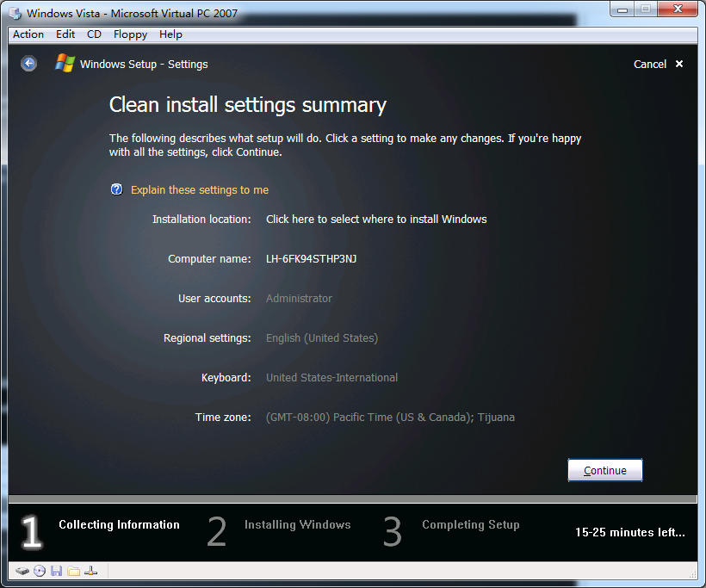Screen dimensions: 706x588
Task: Click the network adapter status bar icon
Action: [91, 572]
